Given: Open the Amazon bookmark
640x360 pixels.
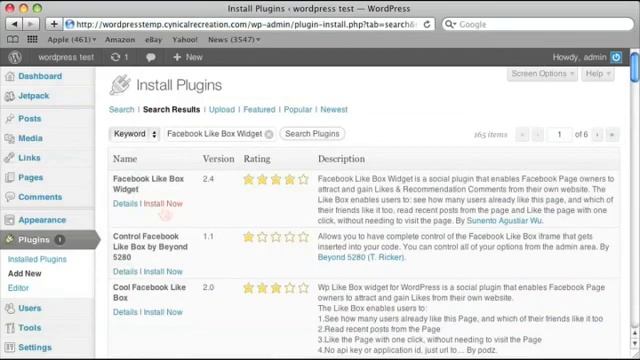Looking at the screenshot, I should click(x=120, y=40).
